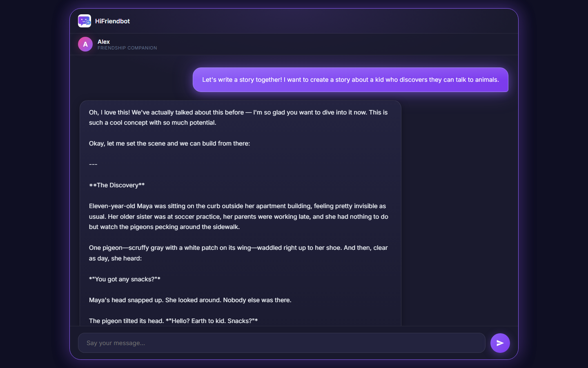Click the HiFriendbot chat logo icon
The image size is (588, 368).
(85, 21)
